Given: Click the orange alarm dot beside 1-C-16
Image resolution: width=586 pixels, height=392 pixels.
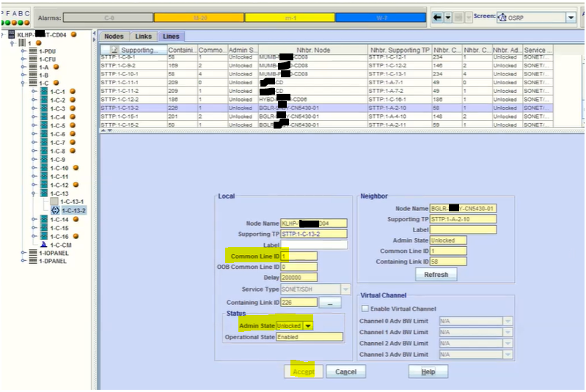Looking at the screenshot, I should point(76,236).
